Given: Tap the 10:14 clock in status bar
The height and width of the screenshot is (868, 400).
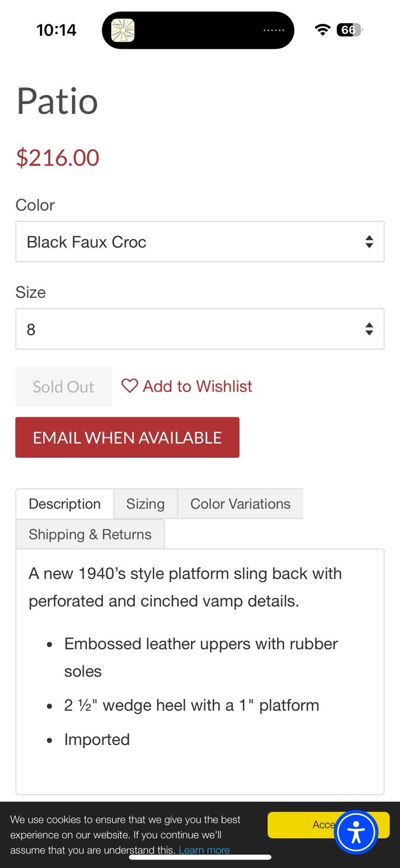Looking at the screenshot, I should pos(56,30).
